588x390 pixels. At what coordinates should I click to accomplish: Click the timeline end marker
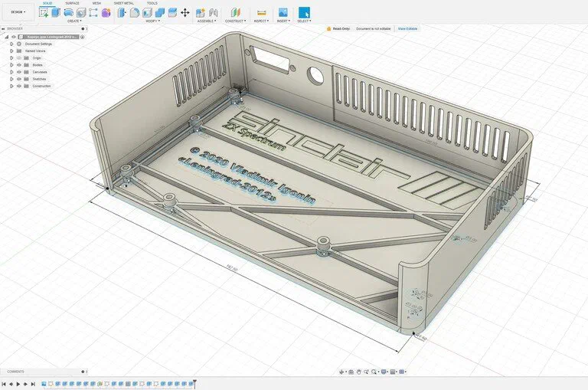(195, 384)
